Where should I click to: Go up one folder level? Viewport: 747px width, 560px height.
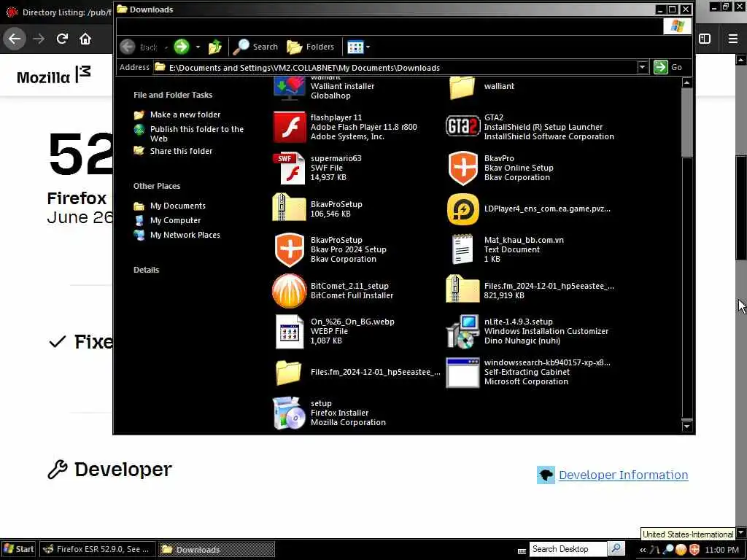(215, 47)
